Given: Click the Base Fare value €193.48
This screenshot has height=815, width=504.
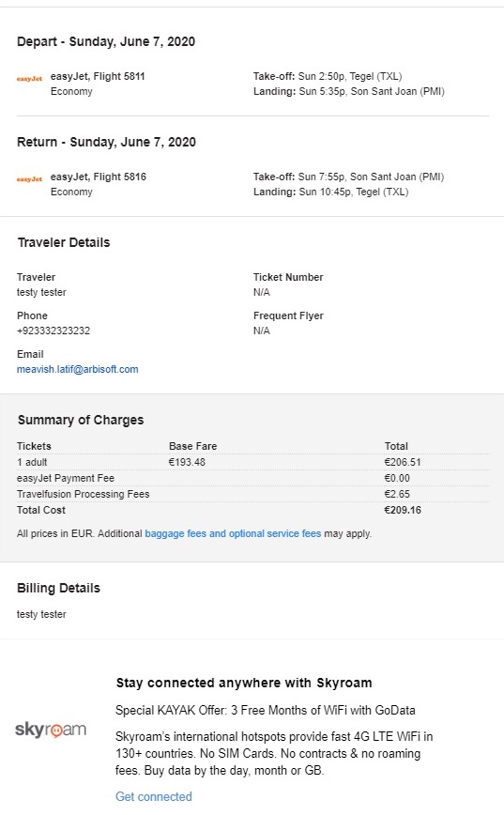Looking at the screenshot, I should pos(187,462).
